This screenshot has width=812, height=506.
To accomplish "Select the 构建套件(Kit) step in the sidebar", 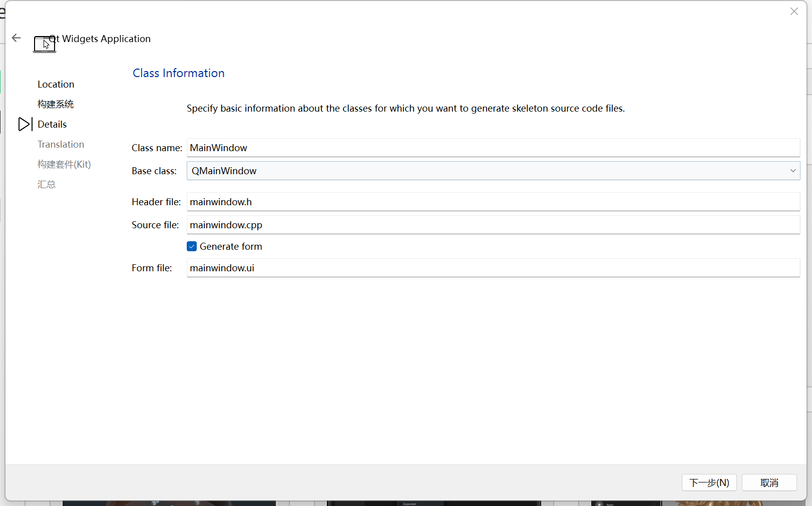I will tap(64, 164).
